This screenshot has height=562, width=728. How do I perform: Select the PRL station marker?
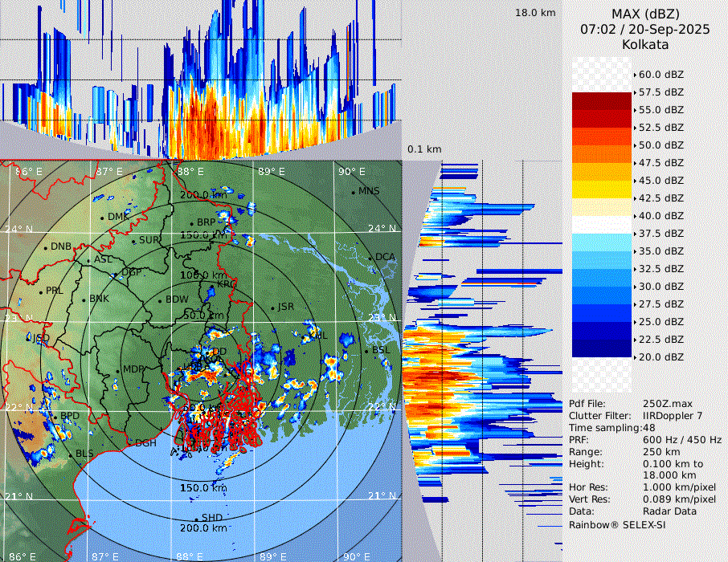click(x=41, y=291)
